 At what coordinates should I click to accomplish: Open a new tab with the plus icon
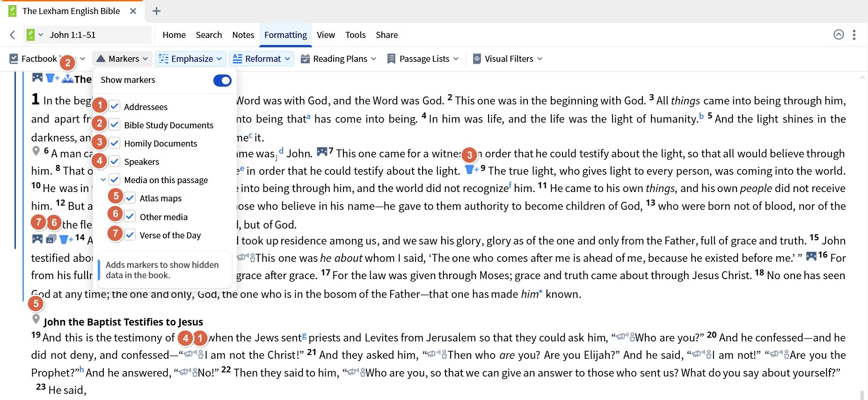pos(157,11)
